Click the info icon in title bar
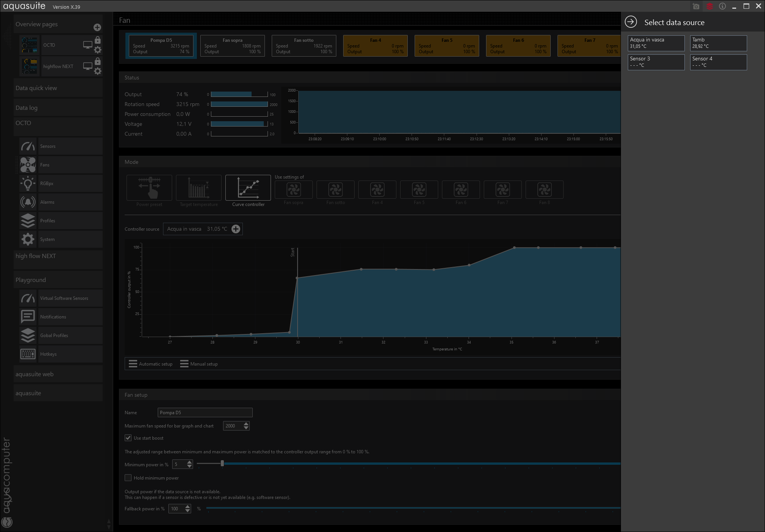Image resolution: width=765 pixels, height=532 pixels. [722, 6]
